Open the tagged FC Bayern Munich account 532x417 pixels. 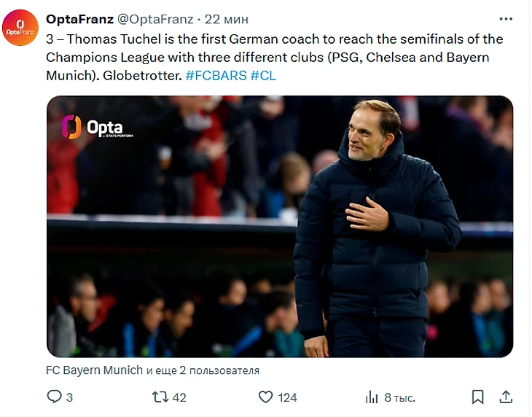(x=94, y=370)
